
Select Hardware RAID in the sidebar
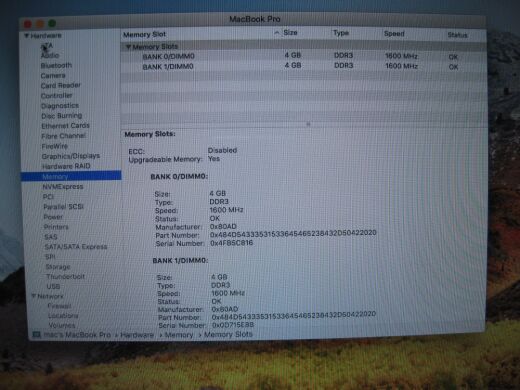[x=66, y=166]
